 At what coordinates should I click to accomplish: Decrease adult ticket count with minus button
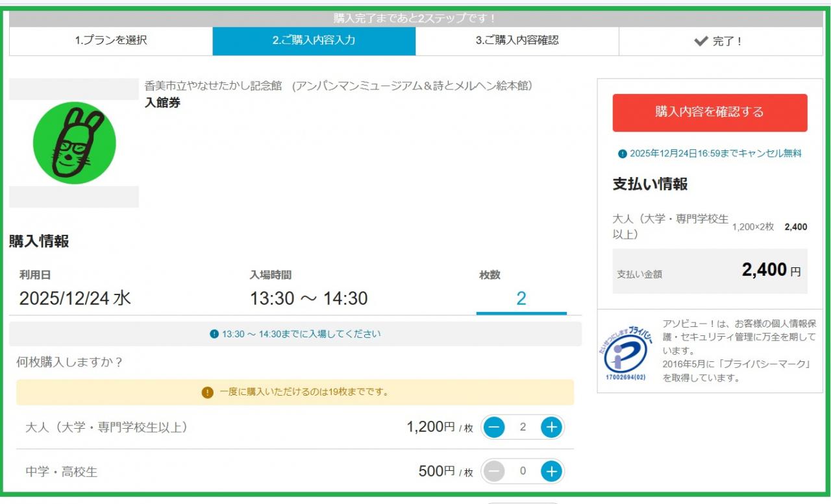[494, 427]
